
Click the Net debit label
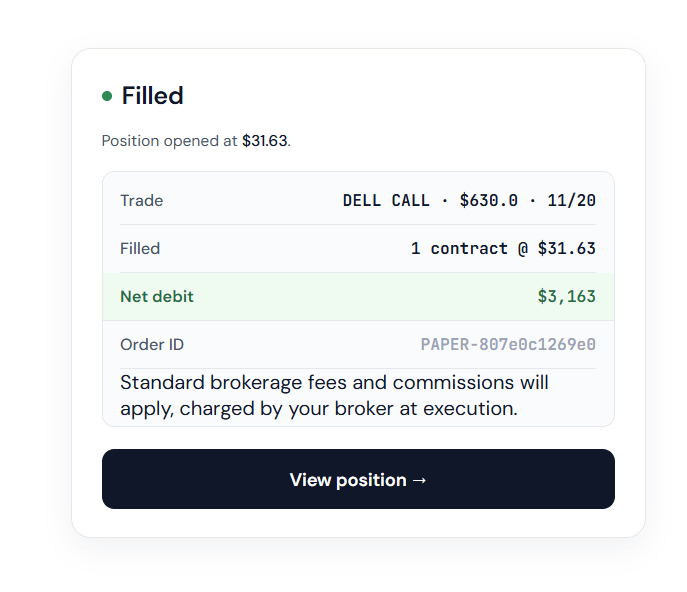pyautogui.click(x=156, y=297)
